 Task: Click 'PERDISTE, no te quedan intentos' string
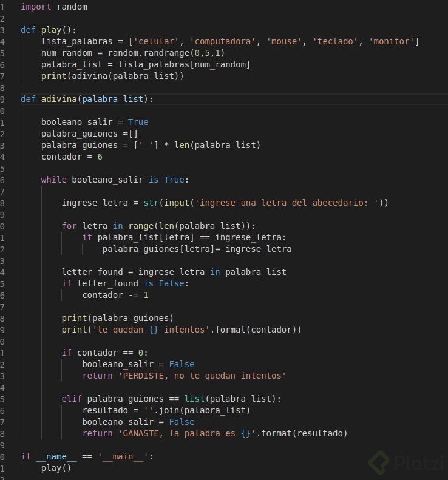click(202, 376)
